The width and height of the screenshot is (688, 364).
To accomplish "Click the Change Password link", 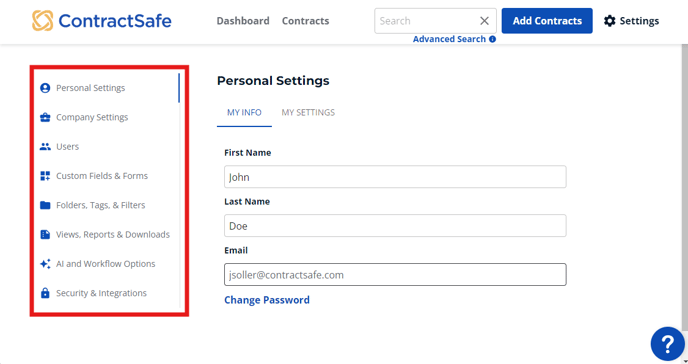I will coord(267,300).
